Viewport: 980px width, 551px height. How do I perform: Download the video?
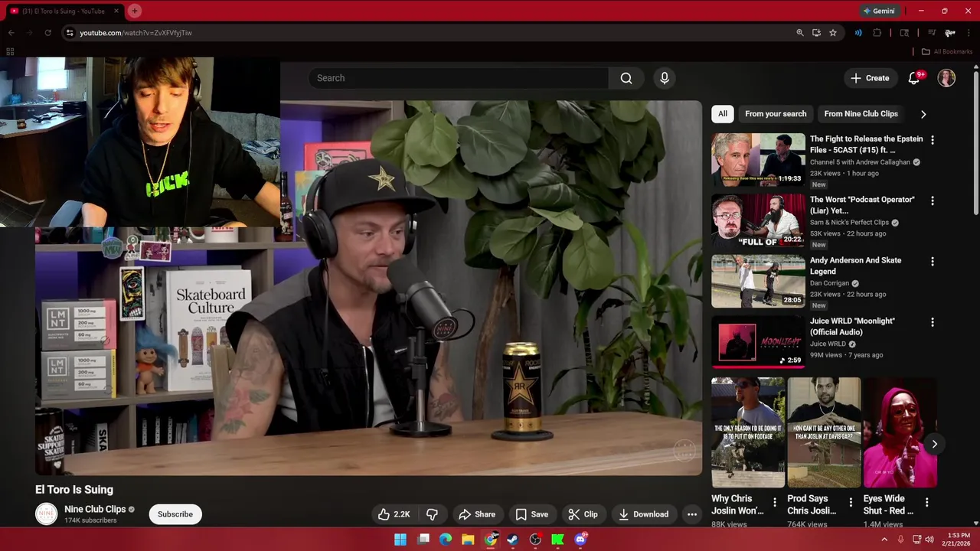coord(644,514)
